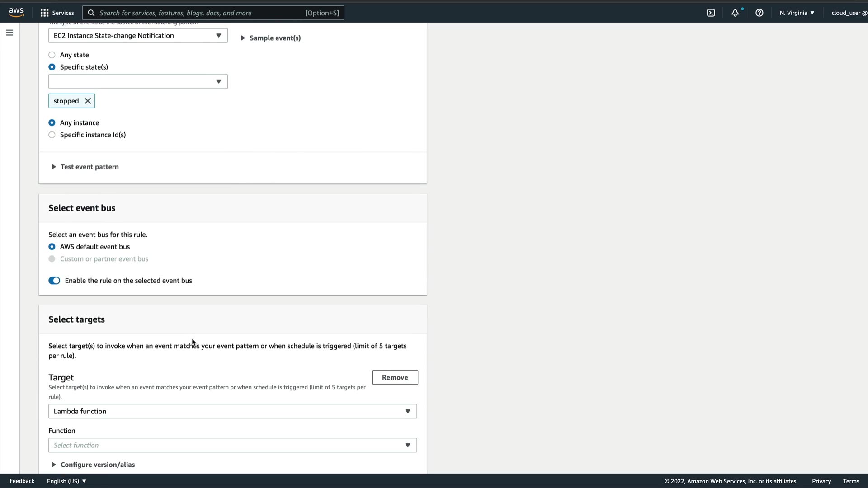Open the hamburger side navigation menu
Screen dimensions: 868x488
point(9,33)
